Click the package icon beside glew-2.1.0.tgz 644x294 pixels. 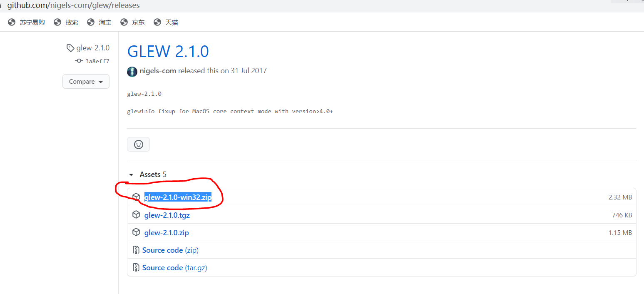pos(136,214)
